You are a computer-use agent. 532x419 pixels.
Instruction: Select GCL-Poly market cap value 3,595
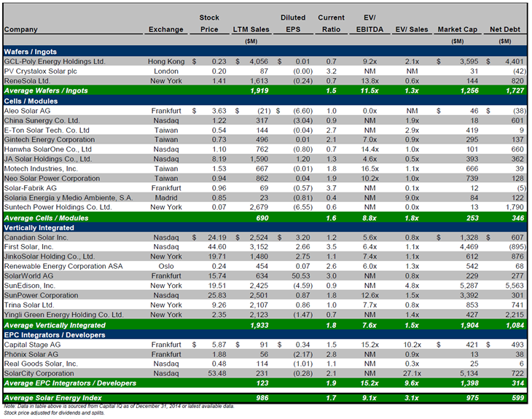click(x=469, y=61)
